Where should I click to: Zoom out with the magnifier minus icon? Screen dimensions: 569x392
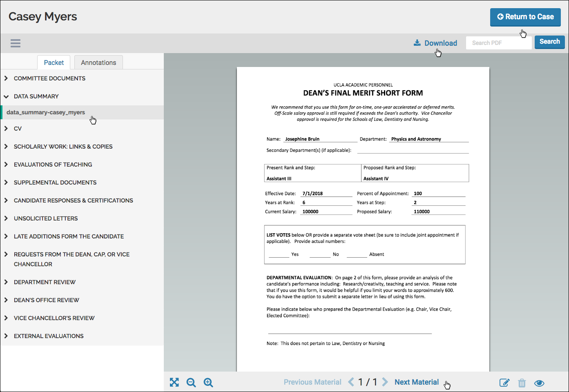click(191, 383)
